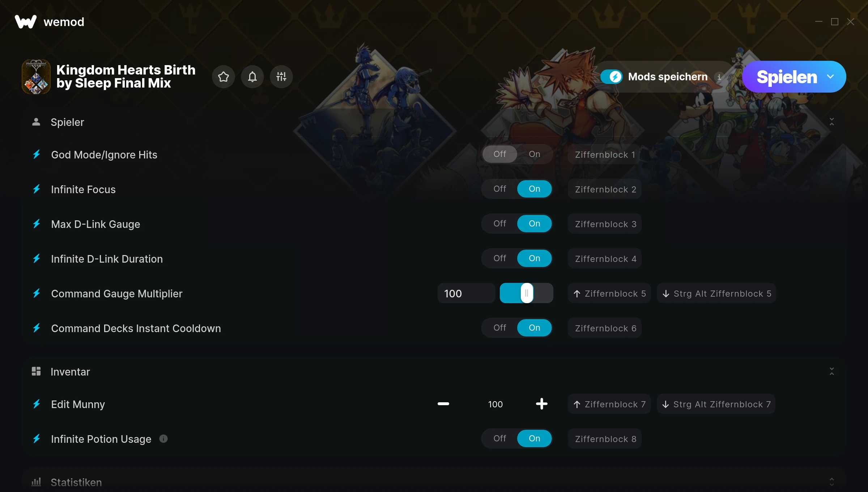This screenshot has height=492, width=868.
Task: Click the Kingdom Hearts game thumbnail
Action: (36, 77)
